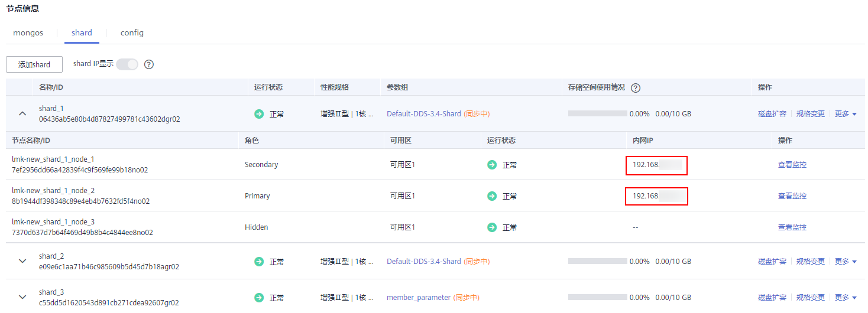Click the Add shard button
Image resolution: width=868 pixels, height=313 pixels.
coord(34,65)
